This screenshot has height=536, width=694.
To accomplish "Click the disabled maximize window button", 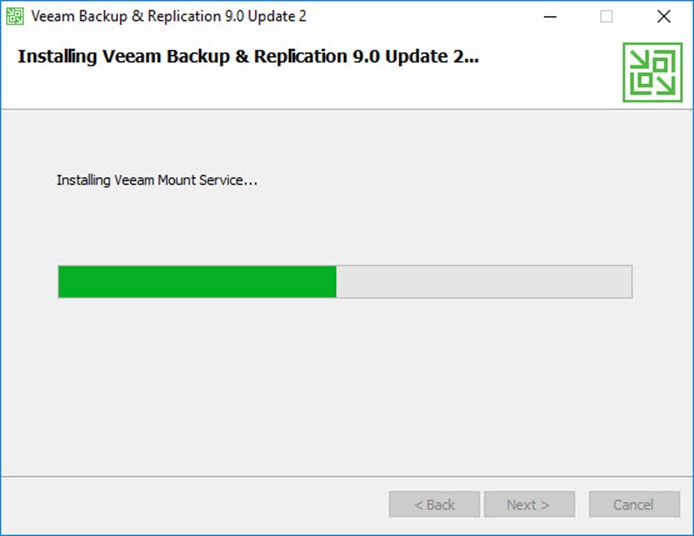I will pos(606,17).
